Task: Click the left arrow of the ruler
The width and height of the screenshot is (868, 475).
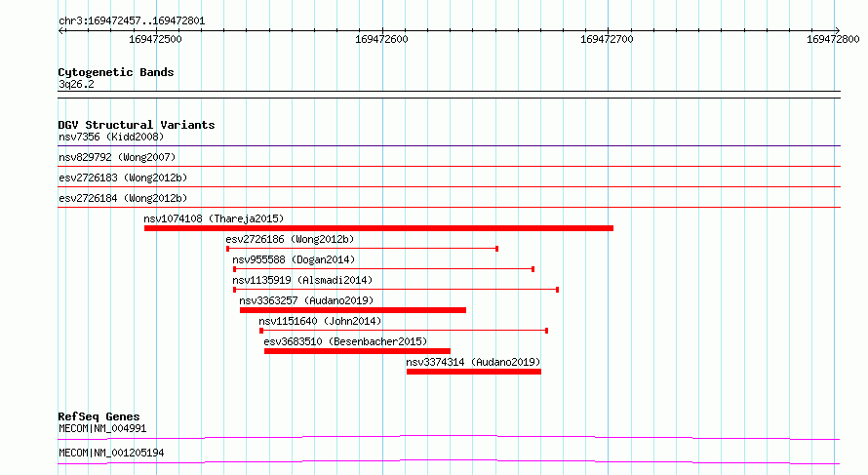Action: (61, 30)
